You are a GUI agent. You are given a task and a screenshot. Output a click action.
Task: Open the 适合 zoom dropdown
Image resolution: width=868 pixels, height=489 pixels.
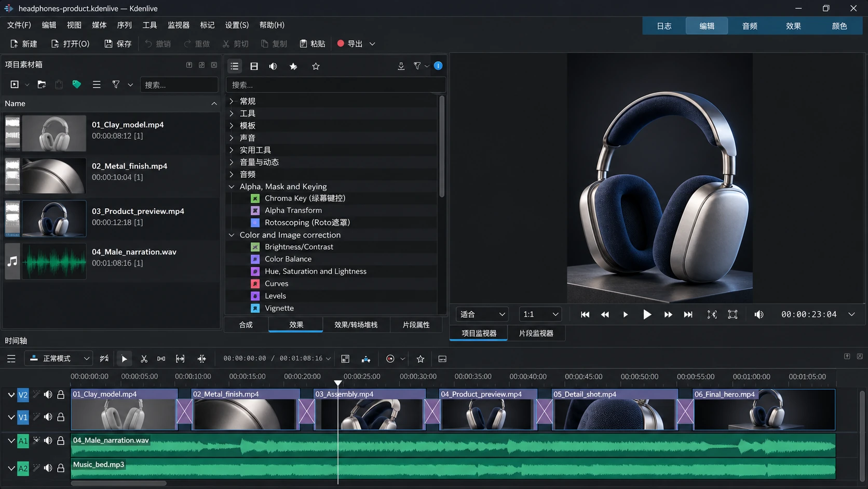click(482, 314)
